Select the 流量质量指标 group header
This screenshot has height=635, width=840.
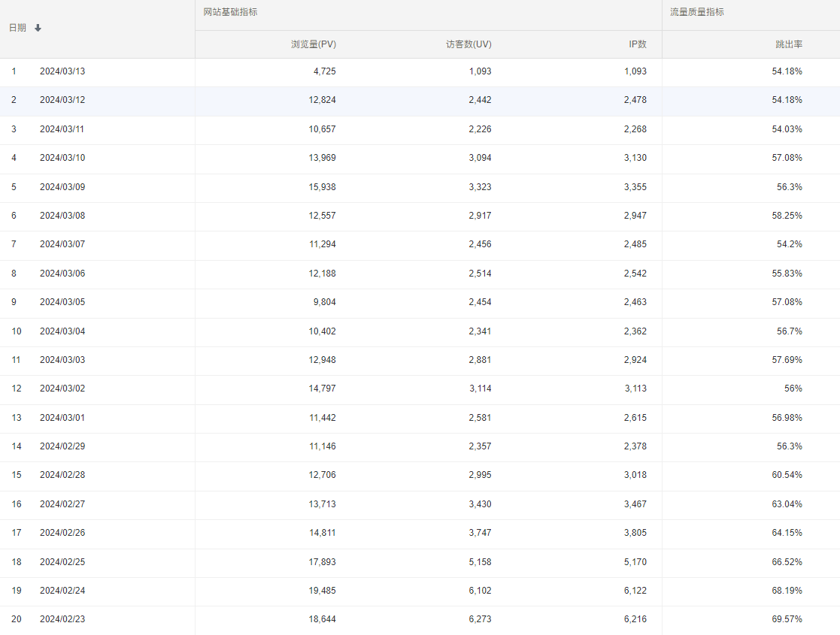[697, 13]
